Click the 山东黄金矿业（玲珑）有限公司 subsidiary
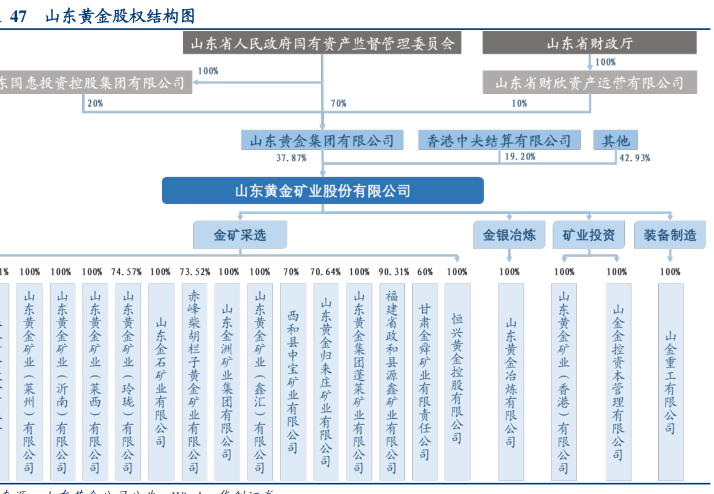 point(127,380)
